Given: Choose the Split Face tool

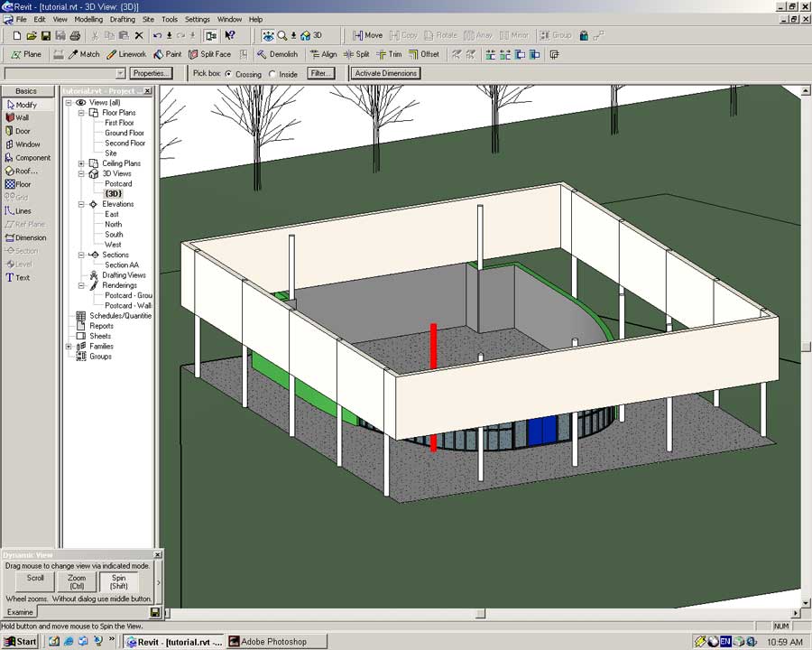Looking at the screenshot, I should coord(209,54).
